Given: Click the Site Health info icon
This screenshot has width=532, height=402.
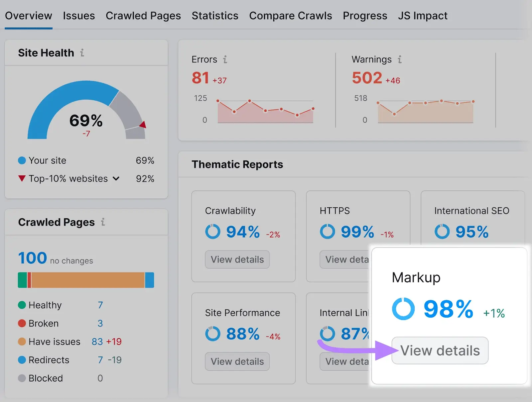Looking at the screenshot, I should tap(82, 52).
